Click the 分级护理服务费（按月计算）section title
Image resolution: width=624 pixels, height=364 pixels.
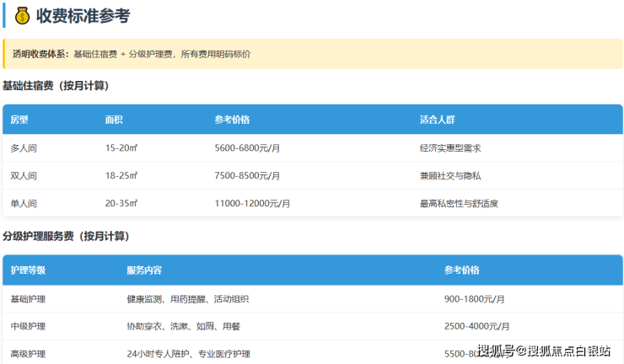(x=66, y=237)
